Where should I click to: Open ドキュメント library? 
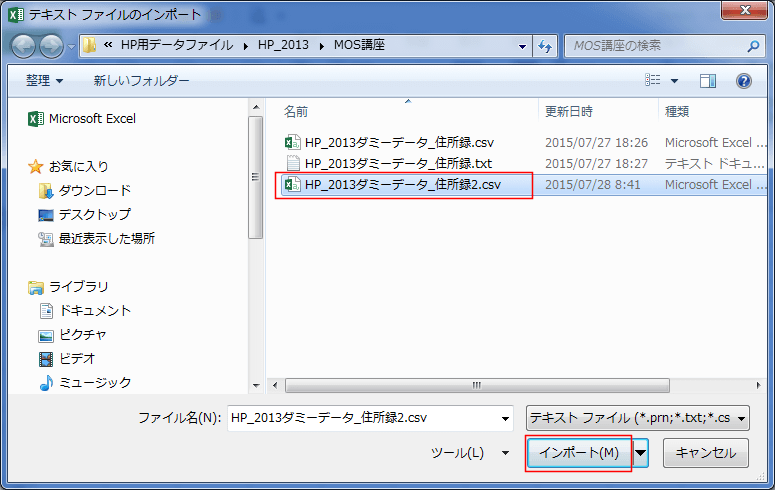click(x=95, y=311)
